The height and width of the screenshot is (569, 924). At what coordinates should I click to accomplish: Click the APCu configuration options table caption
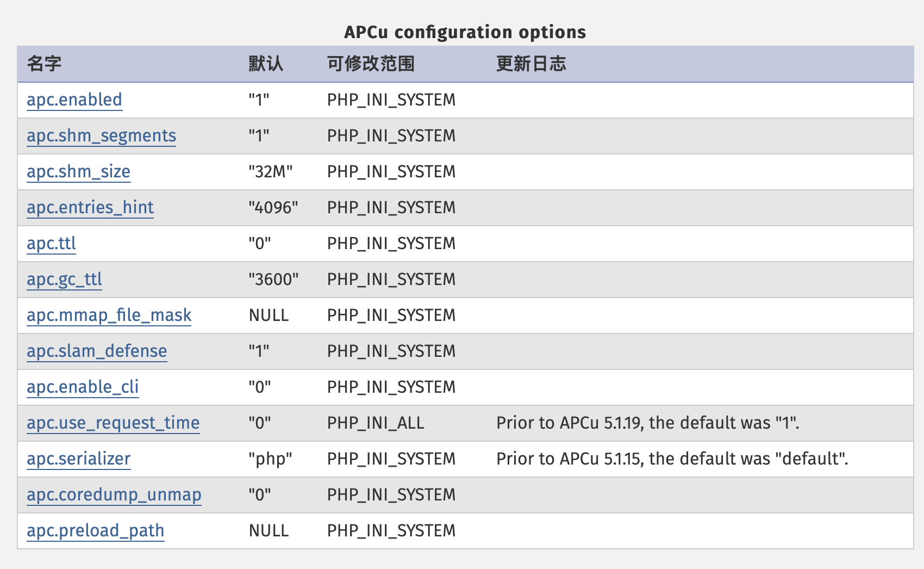[465, 32]
